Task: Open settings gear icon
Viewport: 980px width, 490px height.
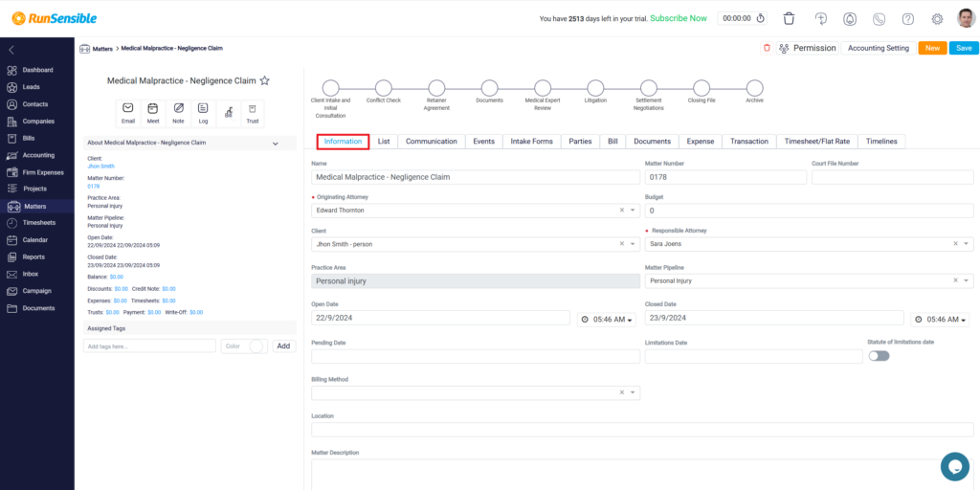Action: 937,19
